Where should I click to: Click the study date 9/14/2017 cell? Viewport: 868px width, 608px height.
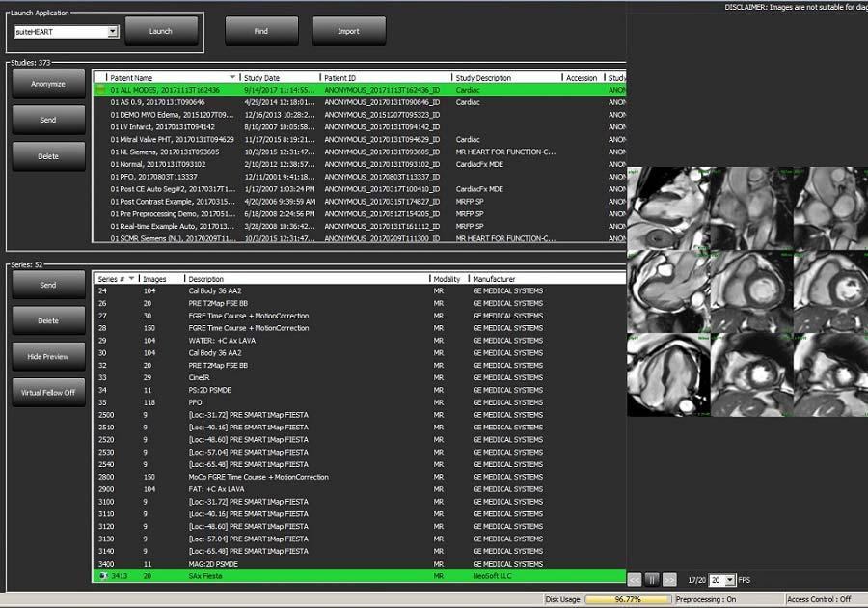pyautogui.click(x=279, y=90)
